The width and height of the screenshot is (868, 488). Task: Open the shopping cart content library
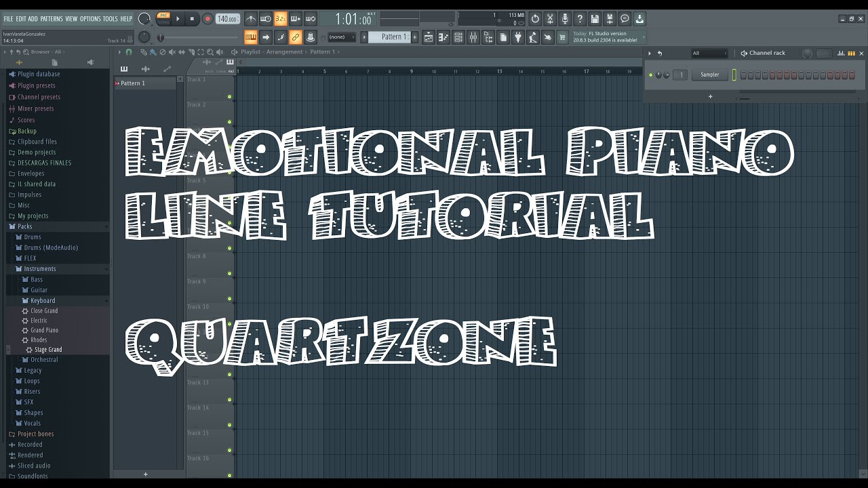click(x=561, y=37)
